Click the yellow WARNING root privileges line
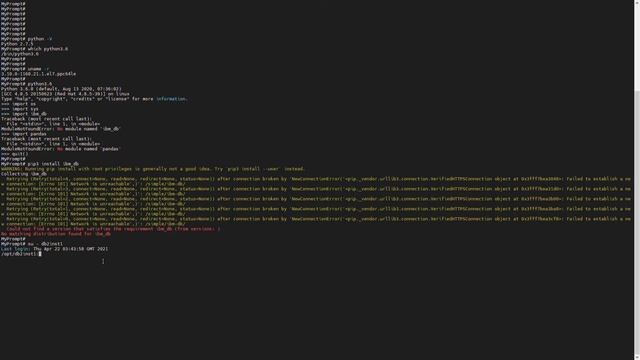 click(x=153, y=169)
